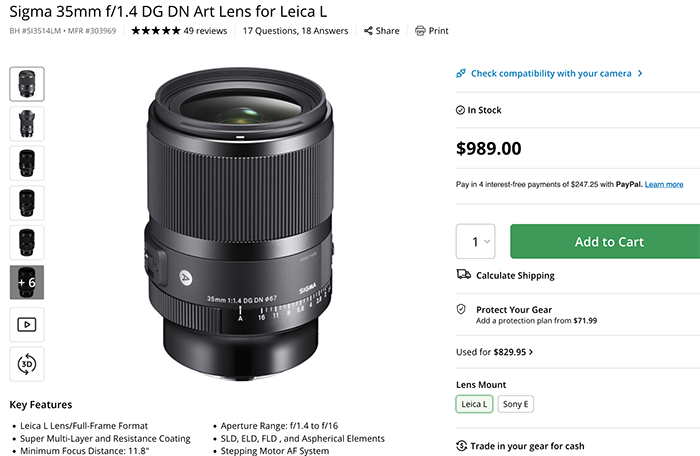Image resolution: width=700 pixels, height=456 pixels.
Task: Open the quantity dropdown
Action: (x=475, y=242)
